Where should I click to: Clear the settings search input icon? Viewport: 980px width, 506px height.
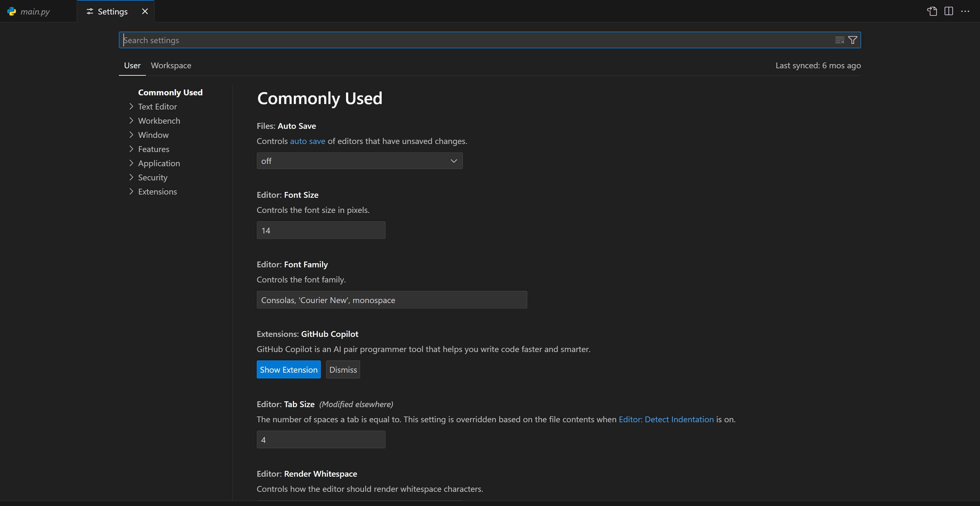coord(839,40)
